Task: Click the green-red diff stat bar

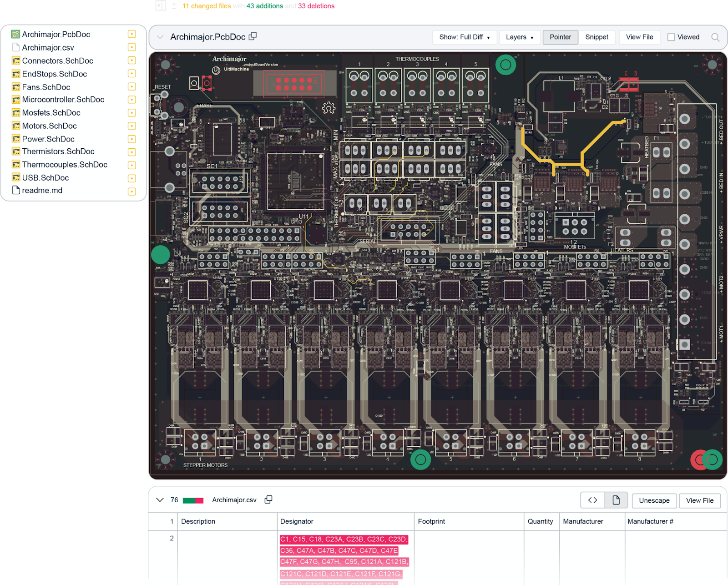Action: [193, 500]
